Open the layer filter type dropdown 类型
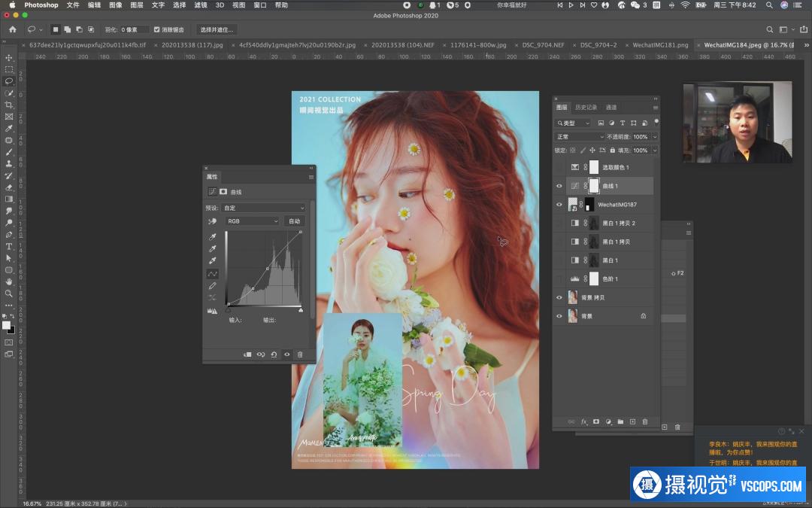812x508 pixels. [573, 123]
